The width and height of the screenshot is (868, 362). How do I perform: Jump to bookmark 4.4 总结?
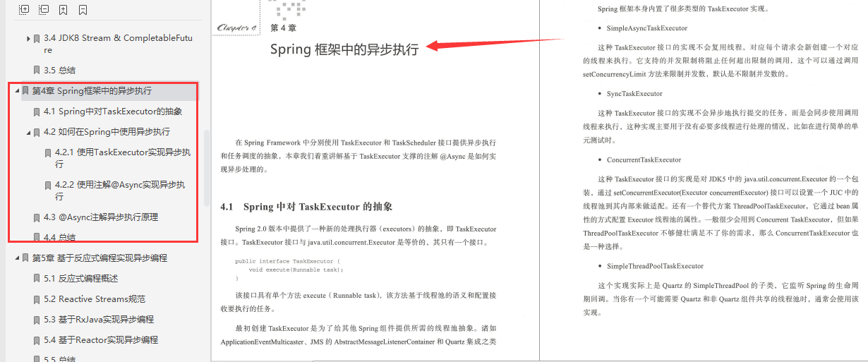click(x=59, y=238)
